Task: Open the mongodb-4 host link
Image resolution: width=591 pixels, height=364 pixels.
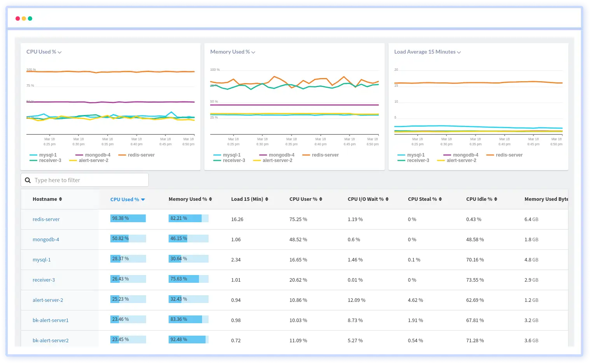Action: [46, 239]
